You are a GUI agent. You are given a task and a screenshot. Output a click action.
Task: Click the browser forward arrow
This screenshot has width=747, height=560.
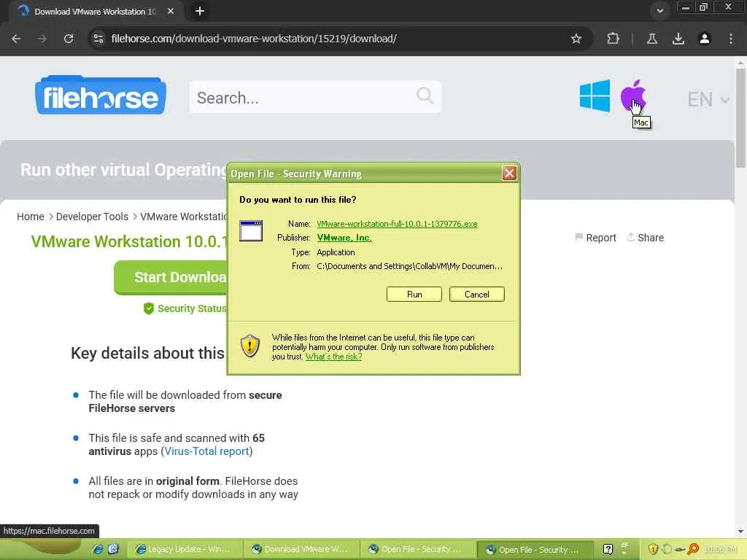pos(42,39)
